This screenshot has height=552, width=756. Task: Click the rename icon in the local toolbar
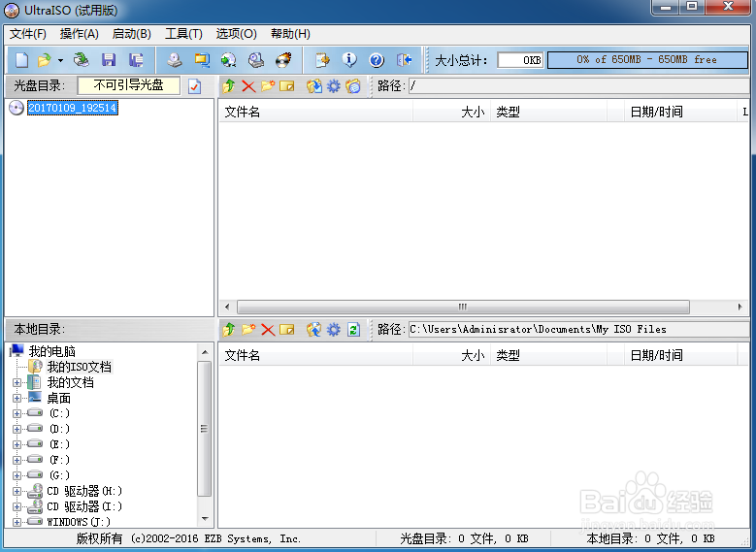(287, 330)
